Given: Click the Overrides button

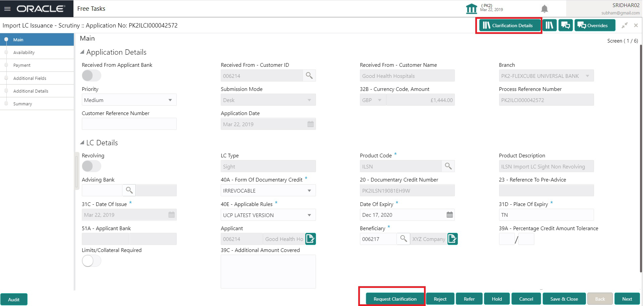Looking at the screenshot, I should (595, 25).
